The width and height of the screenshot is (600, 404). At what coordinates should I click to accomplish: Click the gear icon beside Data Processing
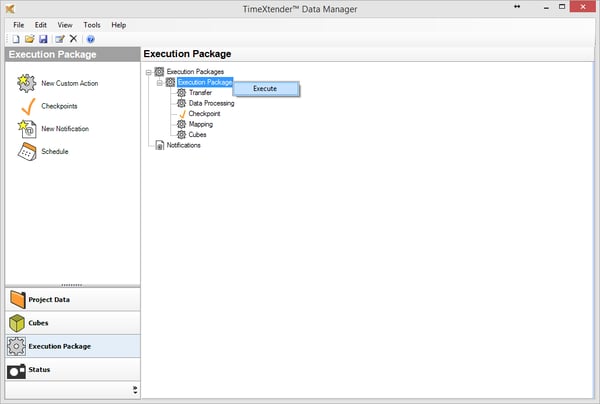click(x=181, y=103)
